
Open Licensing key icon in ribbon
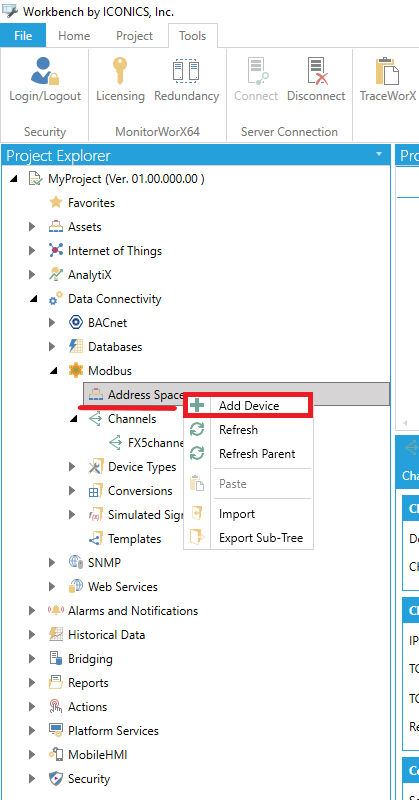pyautogui.click(x=120, y=71)
